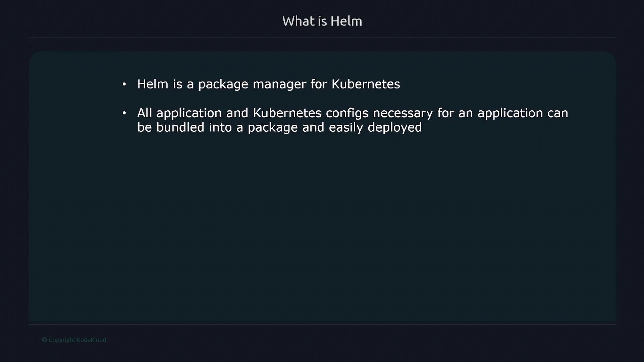Click the "What is Helm" slide title
The width and height of the screenshot is (644, 362).
322,21
